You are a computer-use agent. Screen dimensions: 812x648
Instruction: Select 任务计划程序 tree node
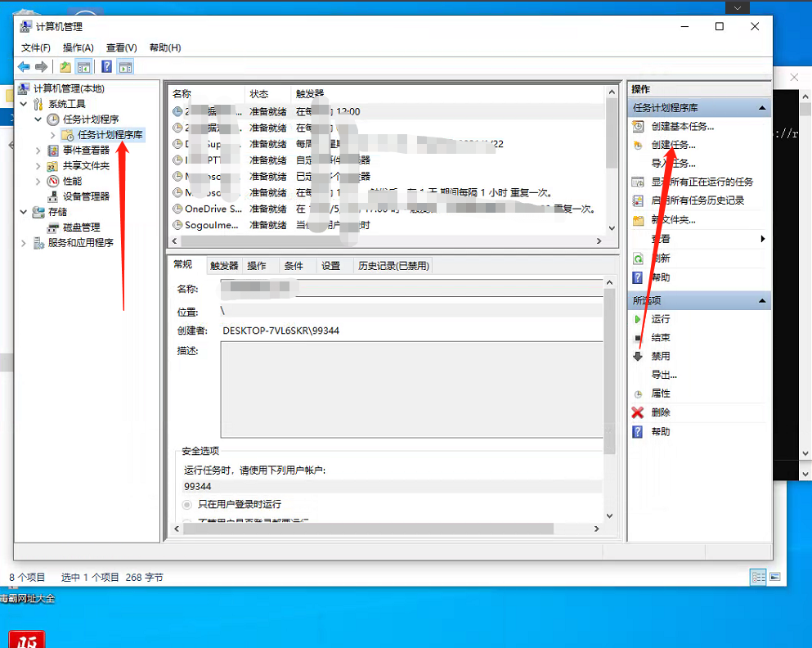[x=91, y=119]
